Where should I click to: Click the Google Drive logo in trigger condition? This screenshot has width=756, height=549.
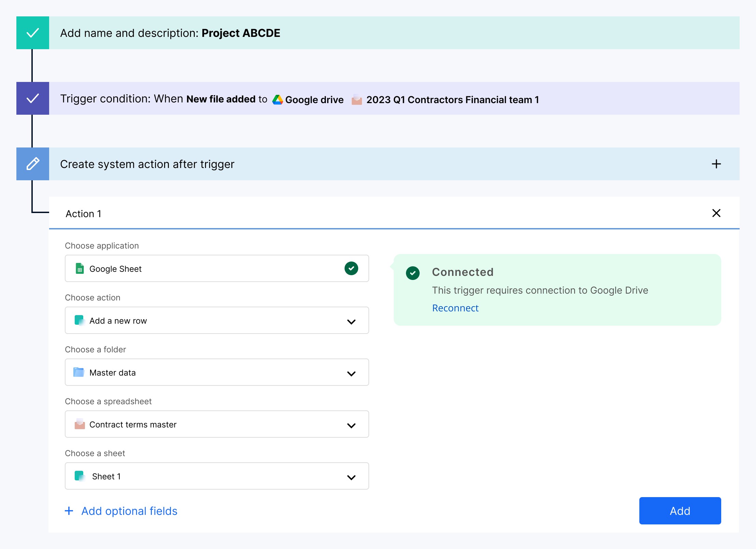pos(278,100)
